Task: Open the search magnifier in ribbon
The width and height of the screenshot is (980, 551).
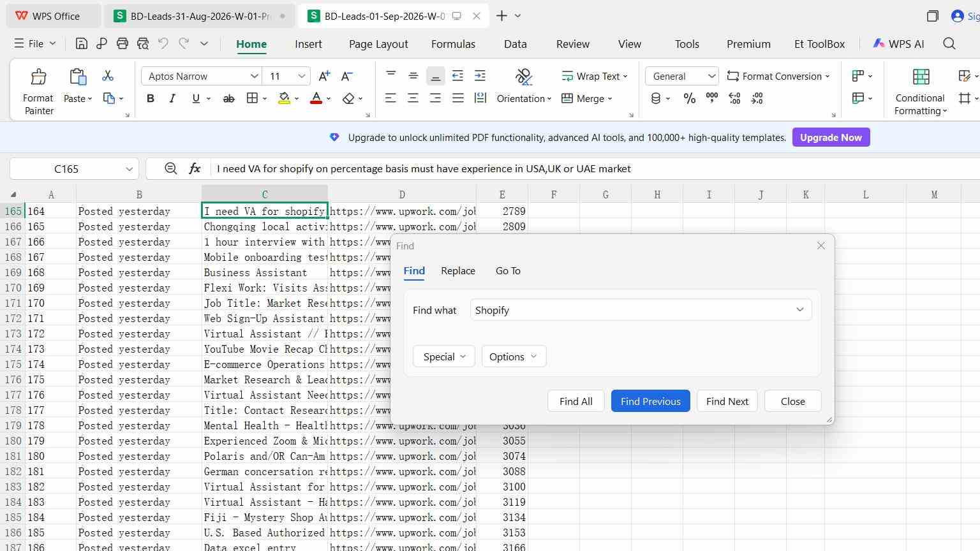Action: click(949, 43)
